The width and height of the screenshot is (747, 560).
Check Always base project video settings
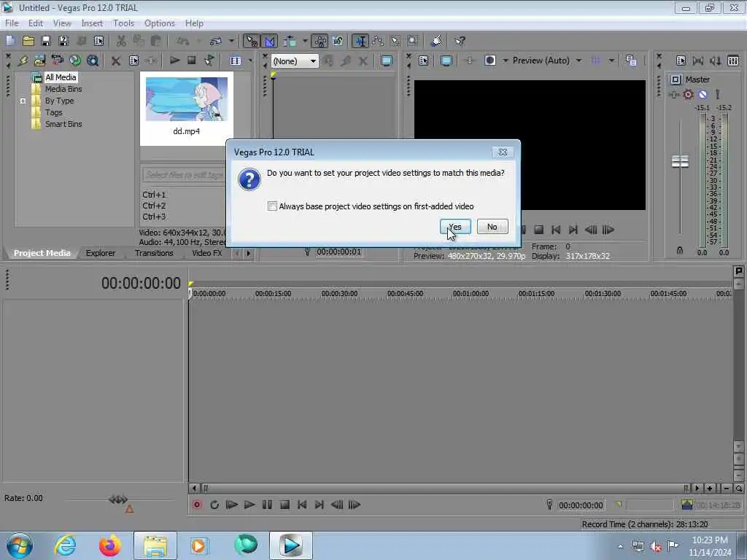(x=272, y=206)
